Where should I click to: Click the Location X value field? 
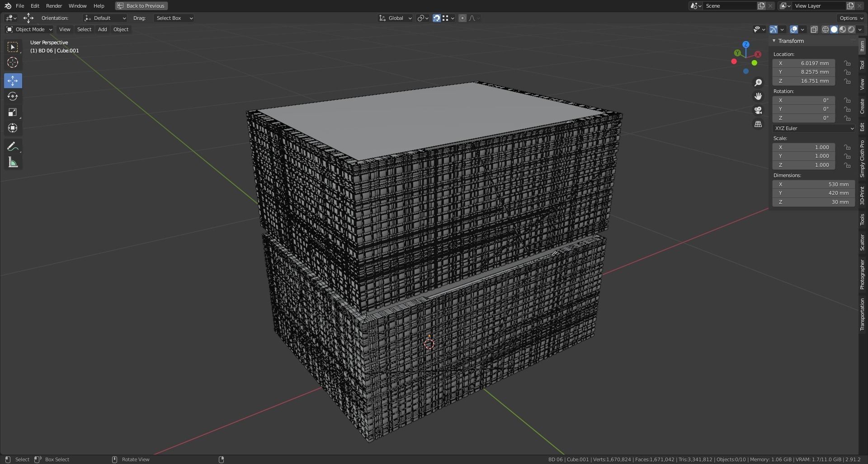point(804,63)
